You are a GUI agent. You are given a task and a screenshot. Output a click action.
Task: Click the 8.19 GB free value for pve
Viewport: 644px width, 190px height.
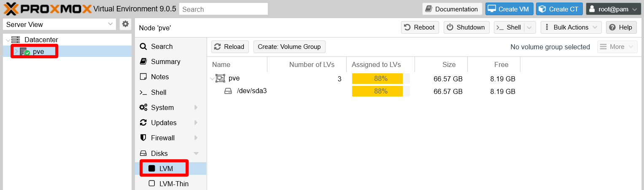click(x=503, y=79)
